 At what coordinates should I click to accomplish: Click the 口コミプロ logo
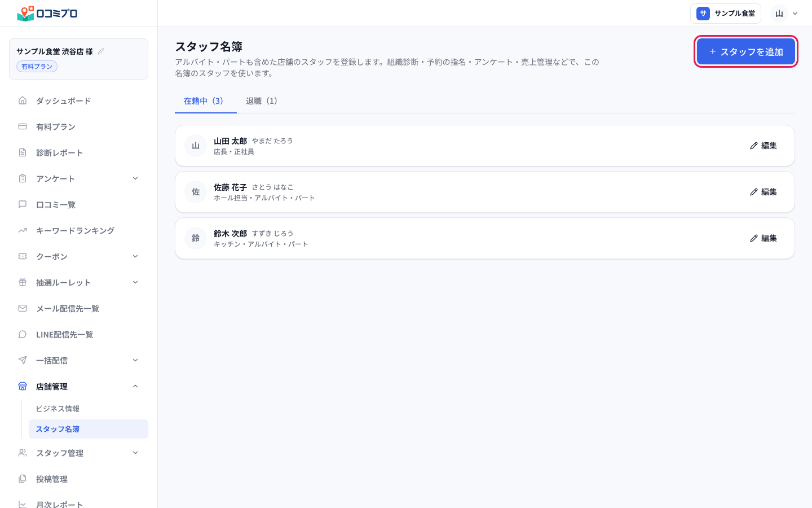[47, 13]
